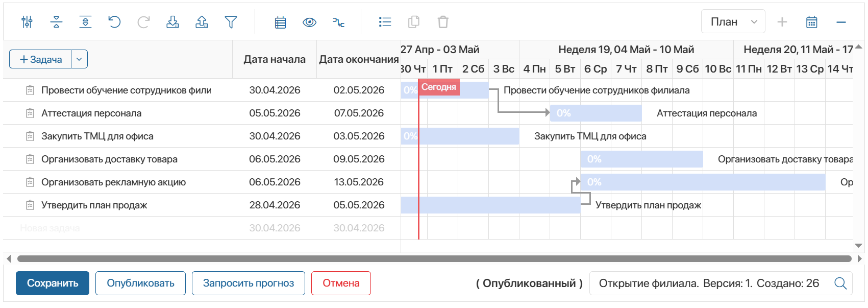Image resolution: width=868 pixels, height=308 pixels.
Task: Click the export upload icon
Action: point(202,22)
